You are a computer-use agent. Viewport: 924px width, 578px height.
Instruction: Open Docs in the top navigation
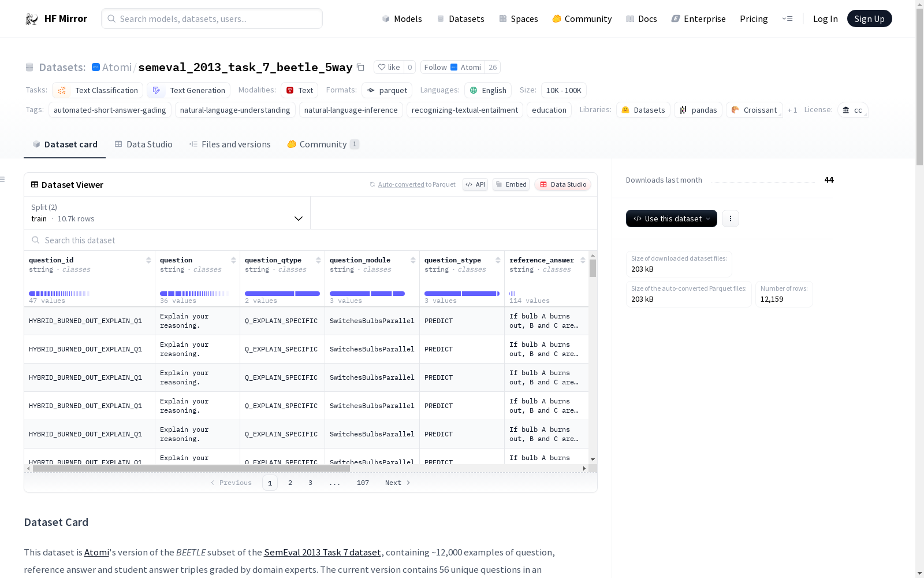(x=642, y=18)
